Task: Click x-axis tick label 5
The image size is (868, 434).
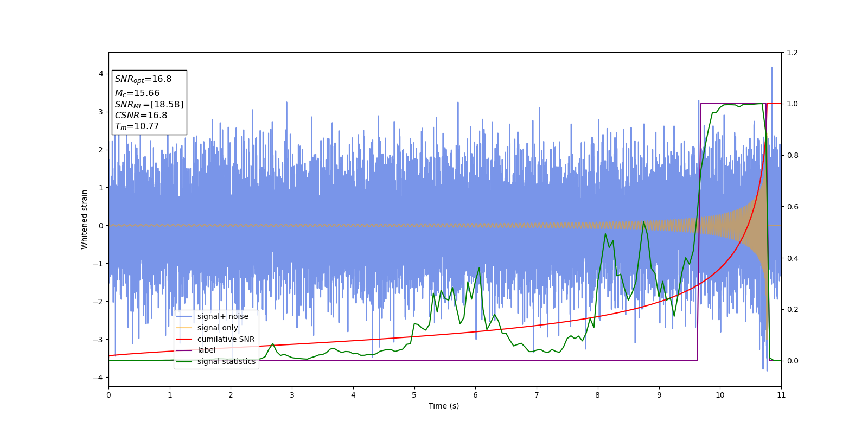Action: pyautogui.click(x=414, y=395)
